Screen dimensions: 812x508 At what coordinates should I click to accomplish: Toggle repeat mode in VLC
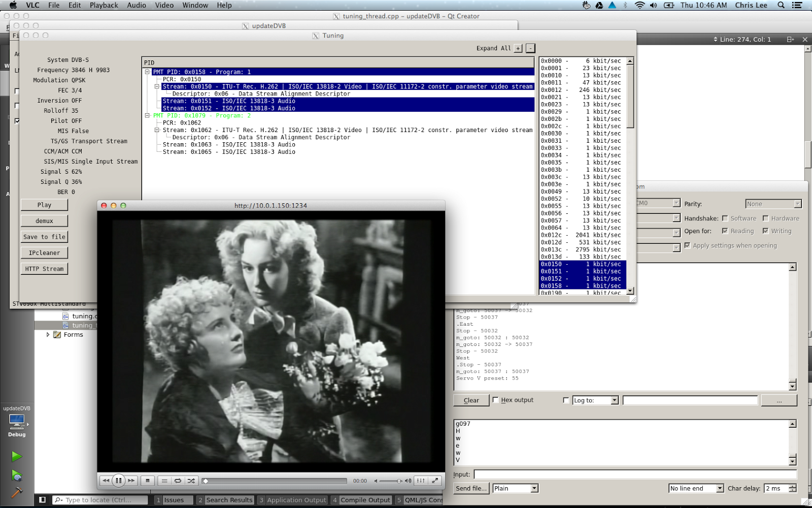[178, 481]
